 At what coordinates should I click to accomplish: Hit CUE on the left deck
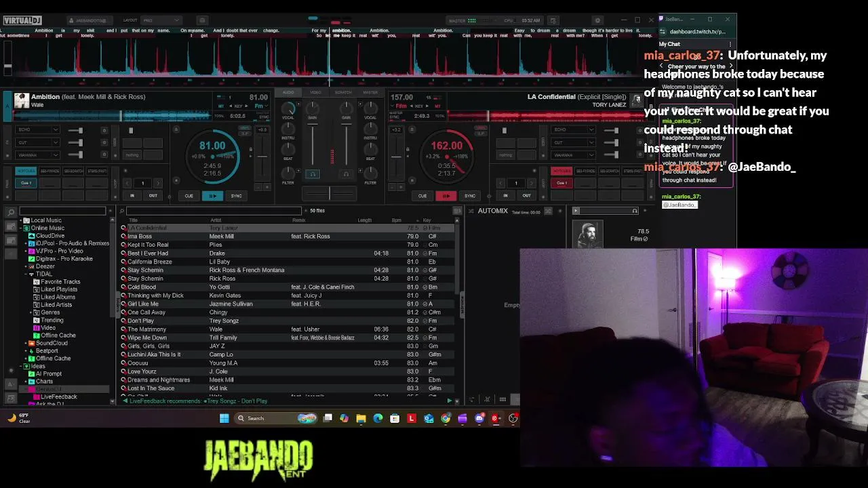[189, 196]
